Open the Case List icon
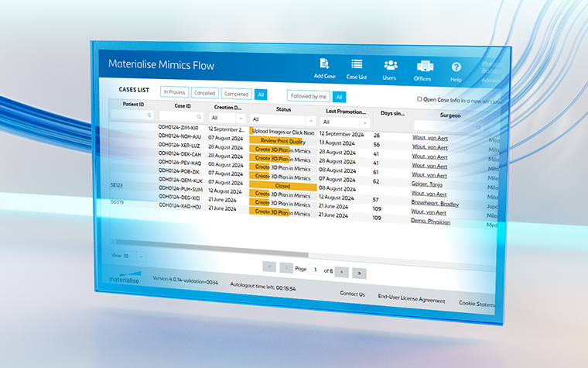The image size is (588, 368). tap(357, 65)
